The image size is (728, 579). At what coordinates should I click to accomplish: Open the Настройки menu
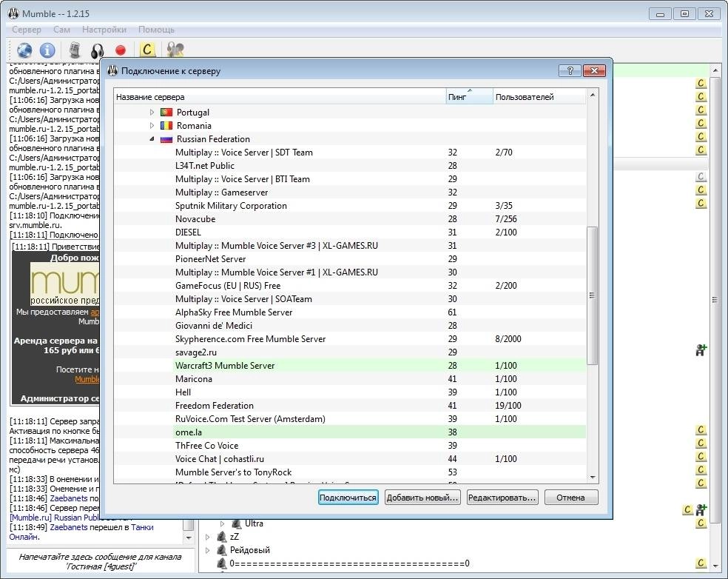[x=104, y=30]
